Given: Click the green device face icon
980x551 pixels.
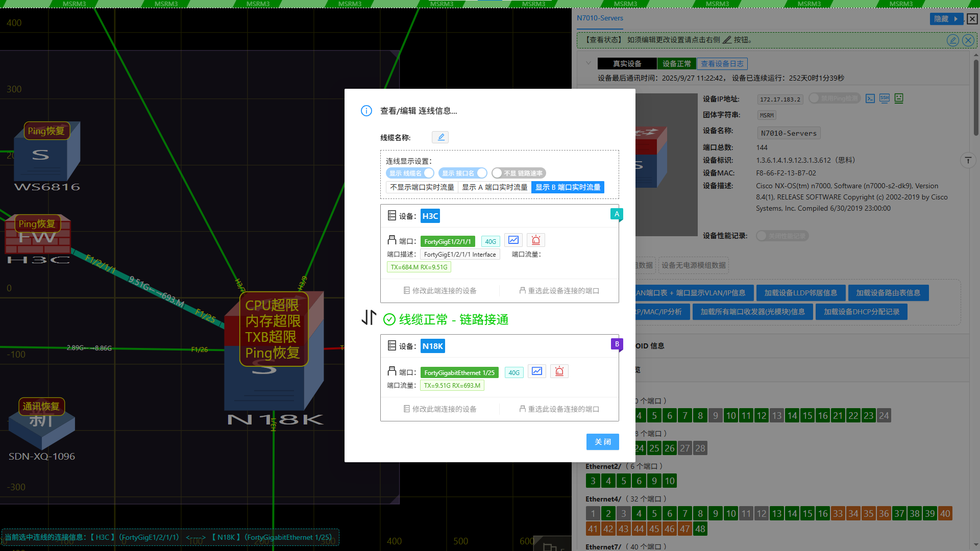Looking at the screenshot, I should click(899, 98).
